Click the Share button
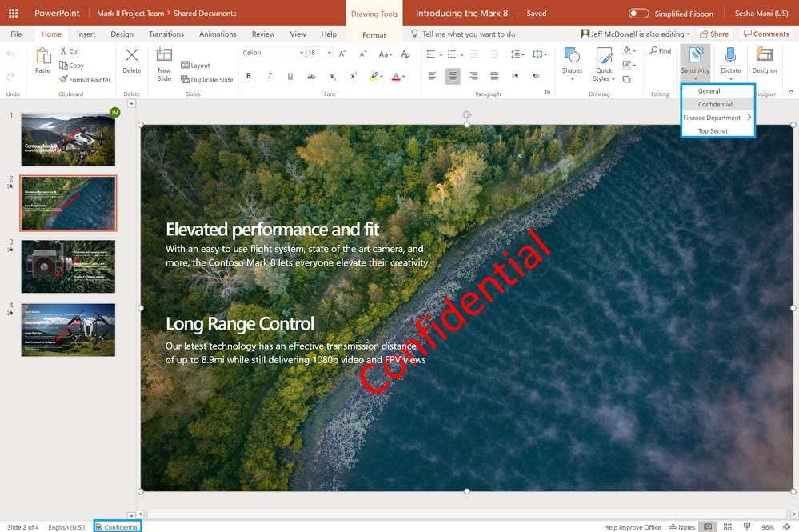This screenshot has height=532, width=799. tap(713, 34)
